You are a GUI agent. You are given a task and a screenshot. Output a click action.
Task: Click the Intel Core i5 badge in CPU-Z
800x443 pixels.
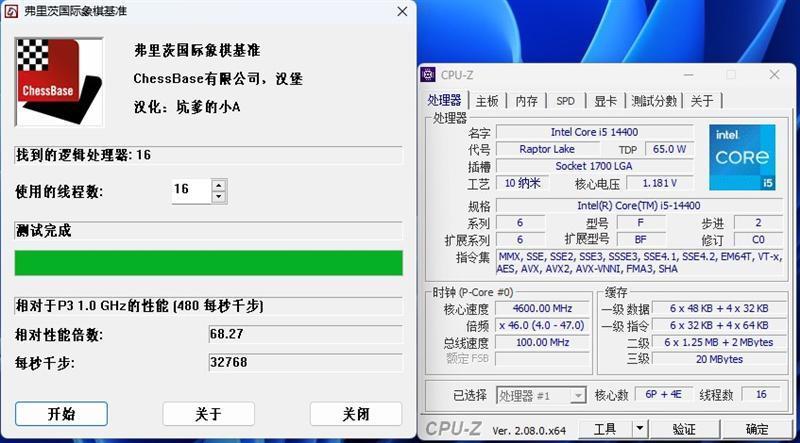point(742,157)
